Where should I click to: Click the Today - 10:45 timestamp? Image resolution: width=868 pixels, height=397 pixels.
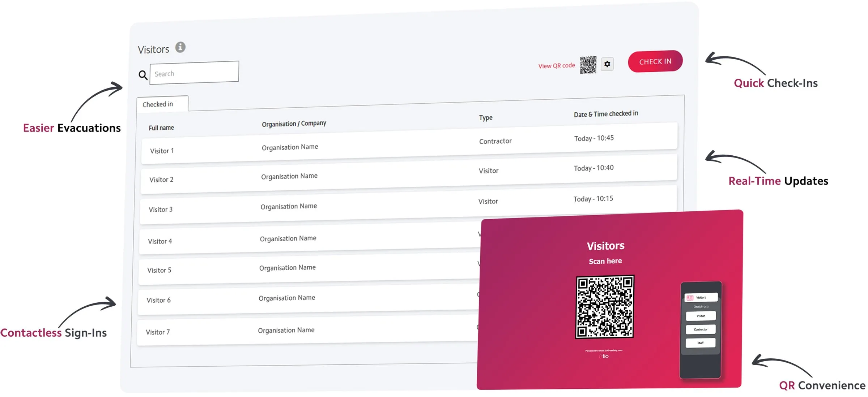point(594,138)
